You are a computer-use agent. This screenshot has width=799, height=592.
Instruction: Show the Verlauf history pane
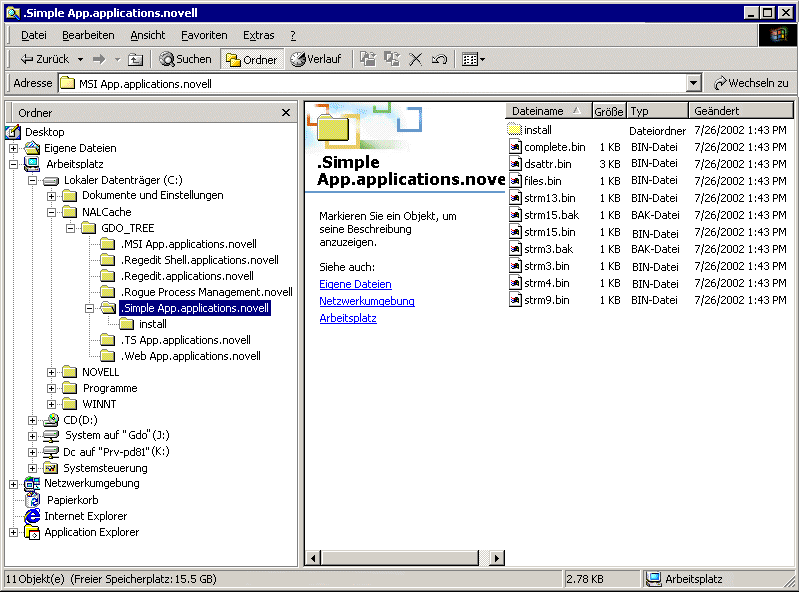click(316, 60)
